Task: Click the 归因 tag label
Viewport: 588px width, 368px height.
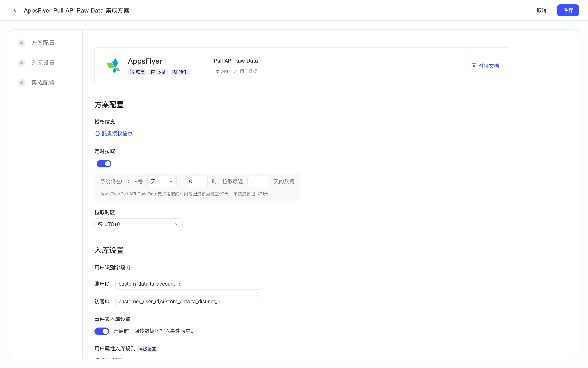Action: (x=140, y=72)
